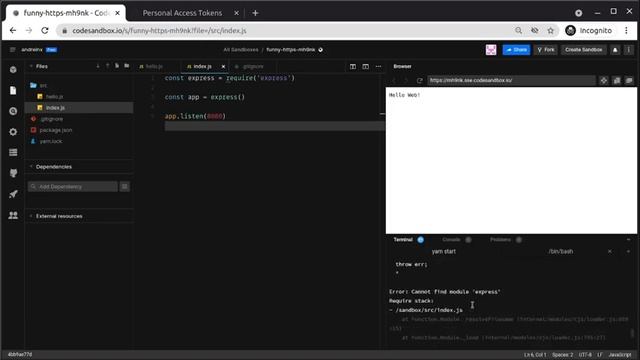Click second icon right of preview URL
This screenshot has height=360, width=640.
click(x=617, y=80)
